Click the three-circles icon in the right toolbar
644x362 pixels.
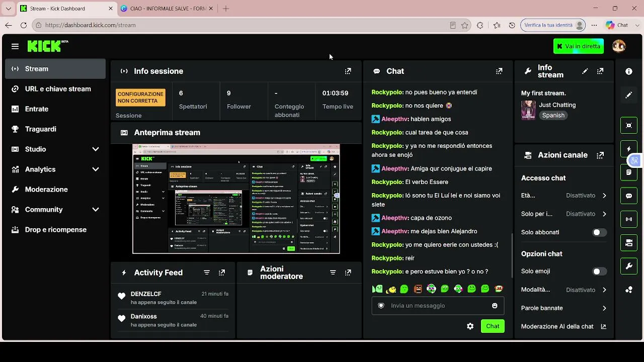(629, 290)
